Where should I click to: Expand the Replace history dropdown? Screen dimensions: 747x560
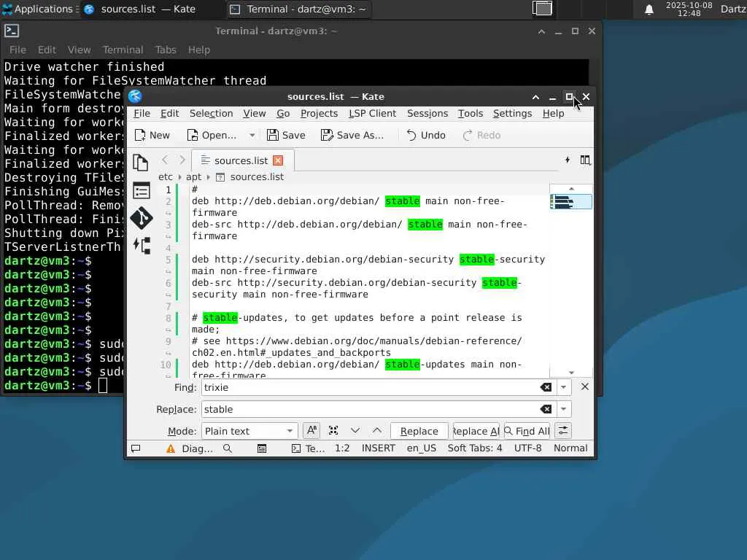click(564, 410)
